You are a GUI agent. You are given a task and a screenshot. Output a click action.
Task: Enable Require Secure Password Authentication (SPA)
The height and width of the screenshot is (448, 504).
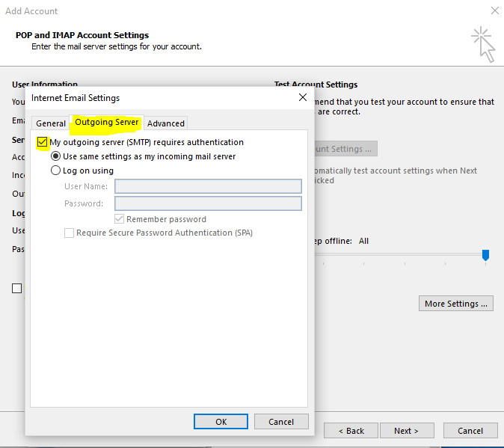70,233
